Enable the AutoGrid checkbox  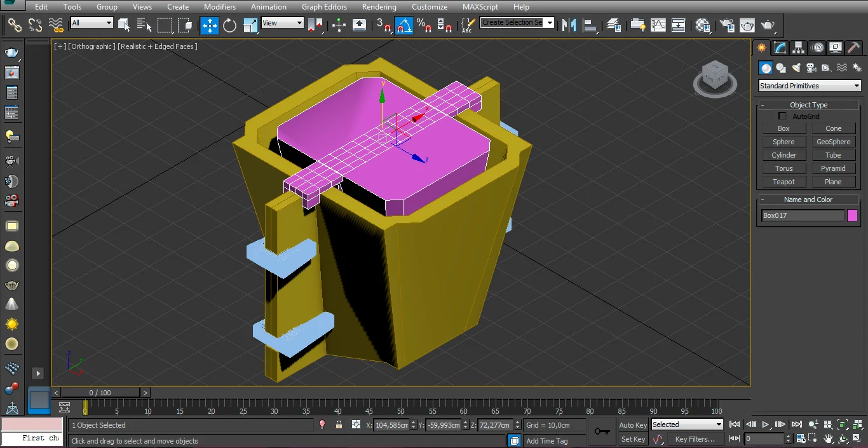(782, 116)
